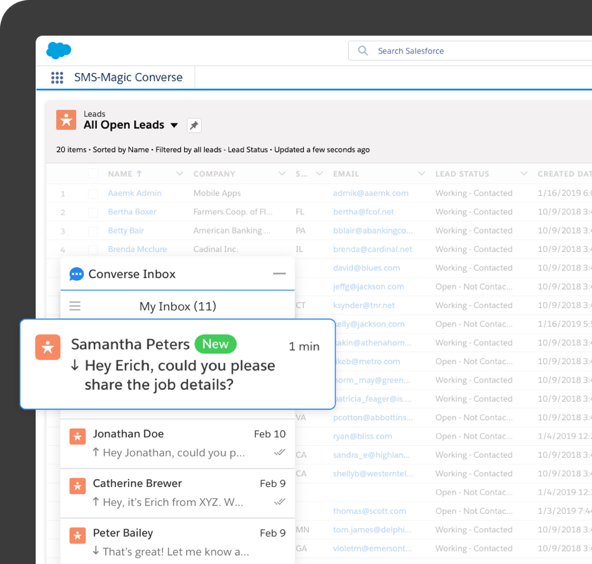Click email ksynder@tnr.net
The image size is (592, 564).
(x=364, y=305)
